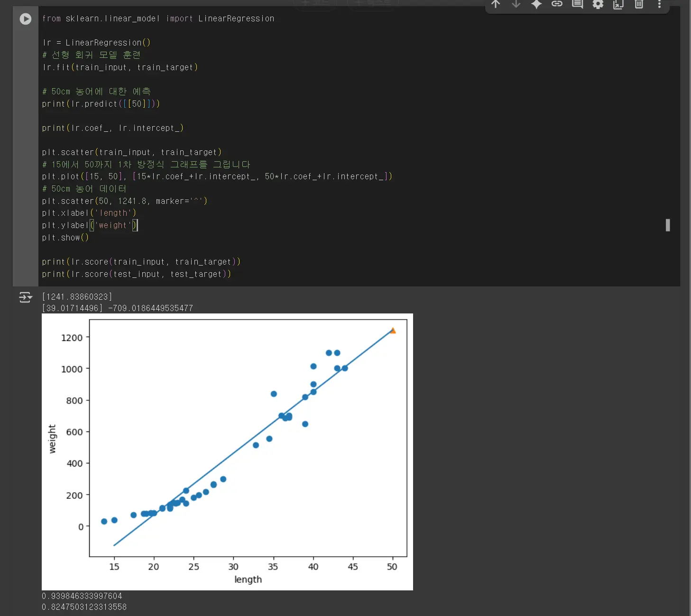Click 'print(lr.score(train_input, train_target))' line
This screenshot has width=691, height=616.
141,262
